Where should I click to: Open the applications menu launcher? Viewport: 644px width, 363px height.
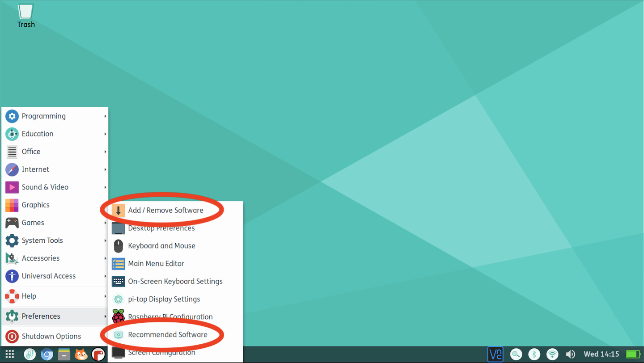point(9,355)
